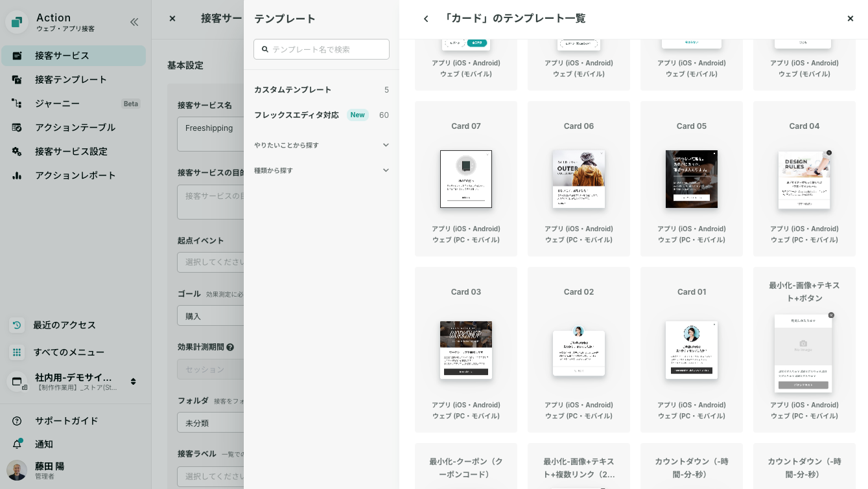Screen dimensions: 868x489
Task: Open すべてのメニュー link
Action: pyautogui.click(x=69, y=352)
